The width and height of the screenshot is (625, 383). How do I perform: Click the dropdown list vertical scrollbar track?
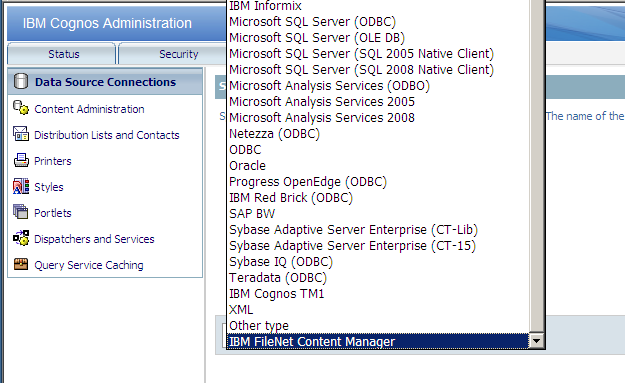pos(537,165)
